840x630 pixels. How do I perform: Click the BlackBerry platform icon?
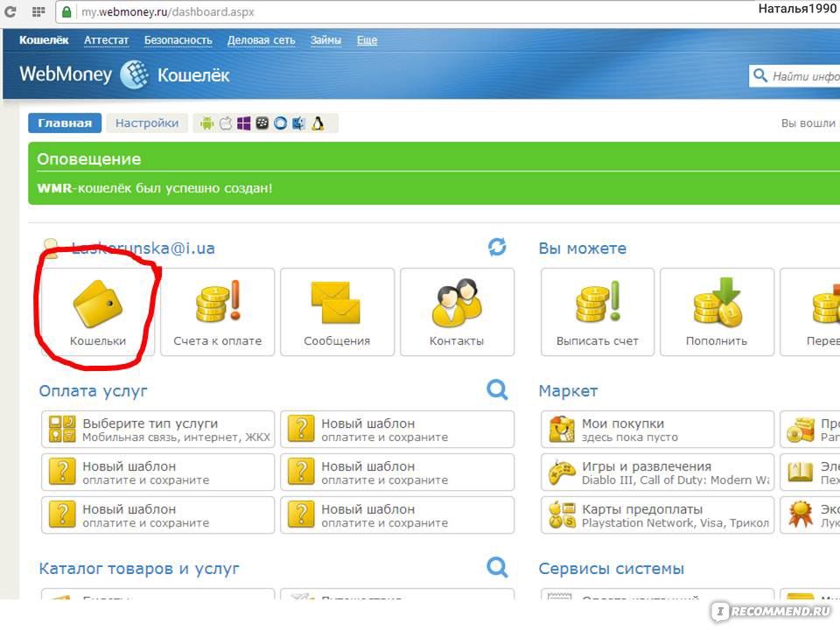262,123
